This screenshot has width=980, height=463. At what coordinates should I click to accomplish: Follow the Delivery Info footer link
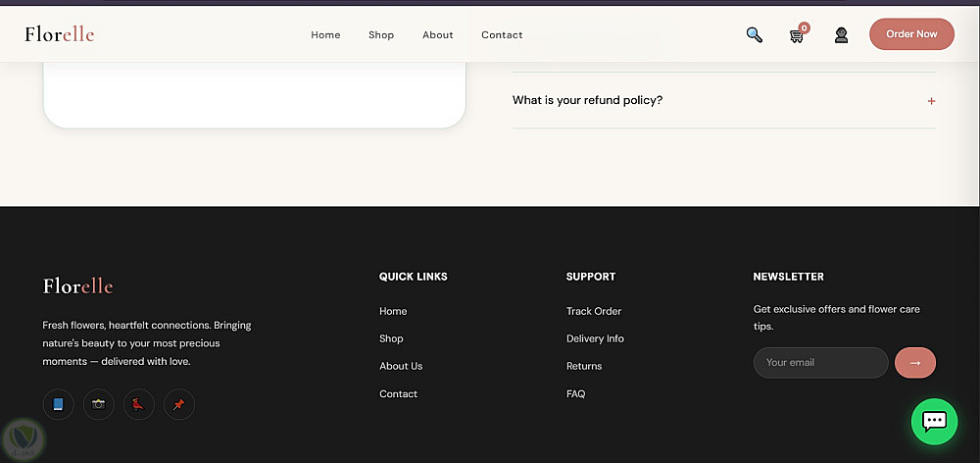pyautogui.click(x=595, y=338)
